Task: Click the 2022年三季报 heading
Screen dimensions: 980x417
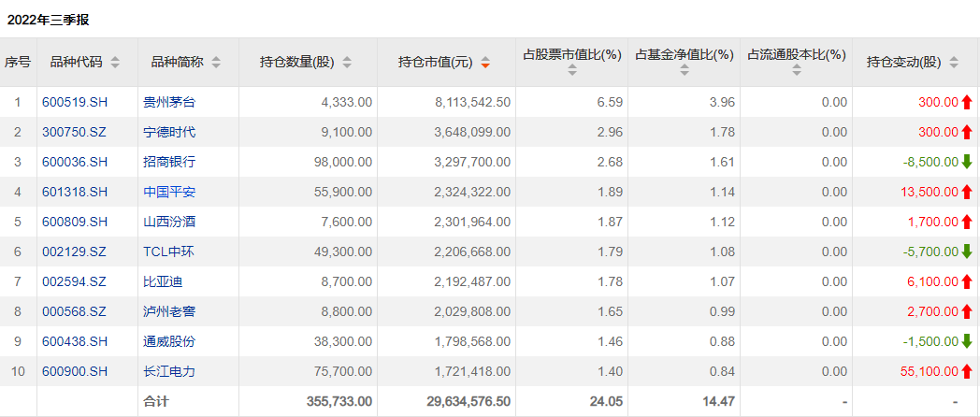Action: click(x=48, y=20)
